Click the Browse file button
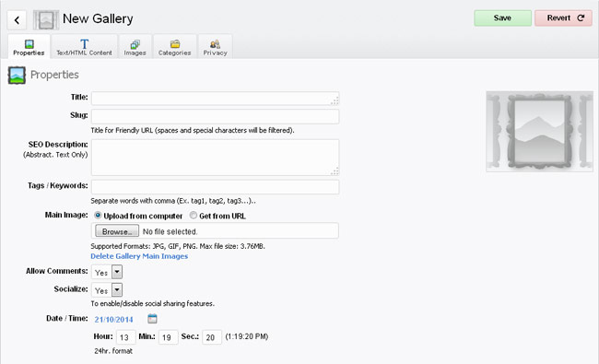The image size is (599, 364). [117, 231]
